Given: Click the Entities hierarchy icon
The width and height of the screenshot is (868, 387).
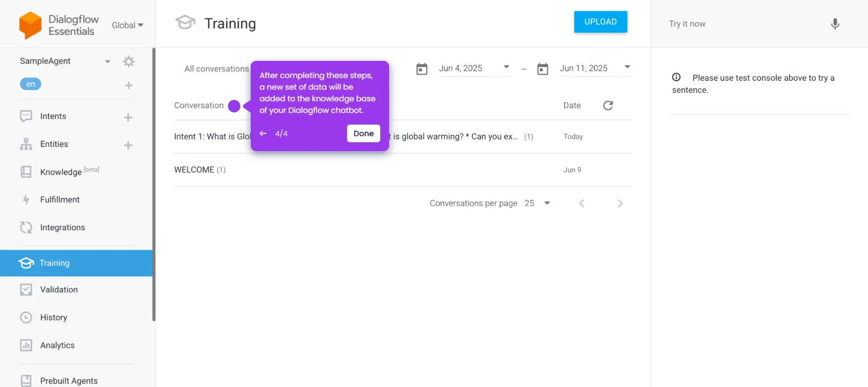Looking at the screenshot, I should 26,145.
